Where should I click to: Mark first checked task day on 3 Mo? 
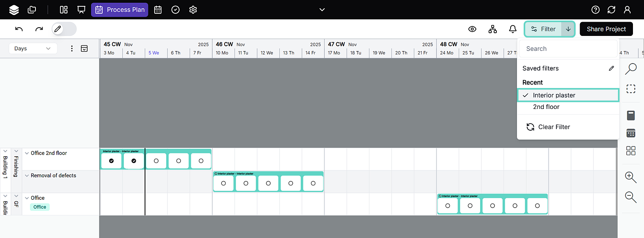coord(111,161)
